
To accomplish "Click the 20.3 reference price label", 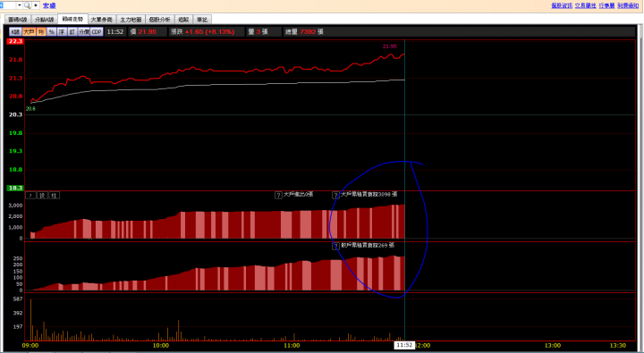I will pyautogui.click(x=15, y=114).
